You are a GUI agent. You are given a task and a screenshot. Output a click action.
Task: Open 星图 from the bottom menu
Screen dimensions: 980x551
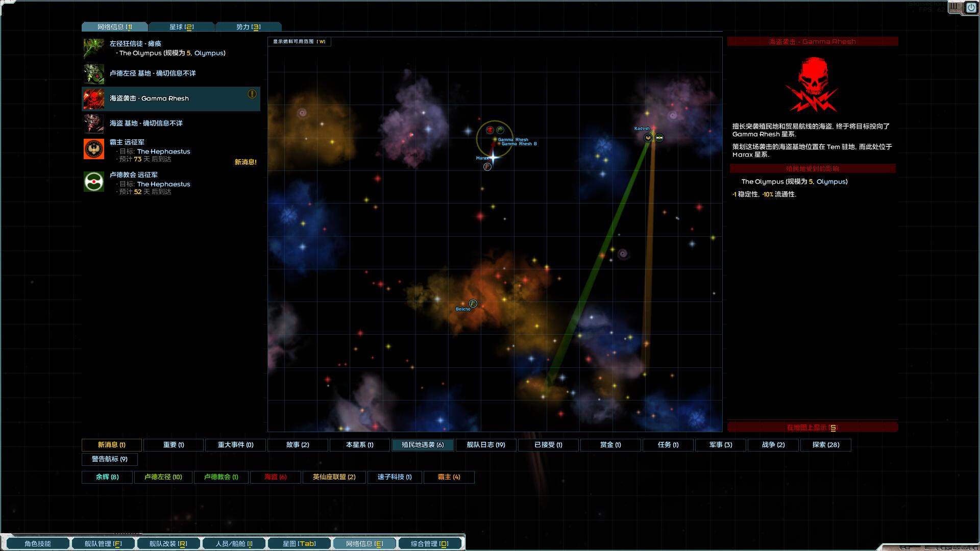(x=299, y=544)
